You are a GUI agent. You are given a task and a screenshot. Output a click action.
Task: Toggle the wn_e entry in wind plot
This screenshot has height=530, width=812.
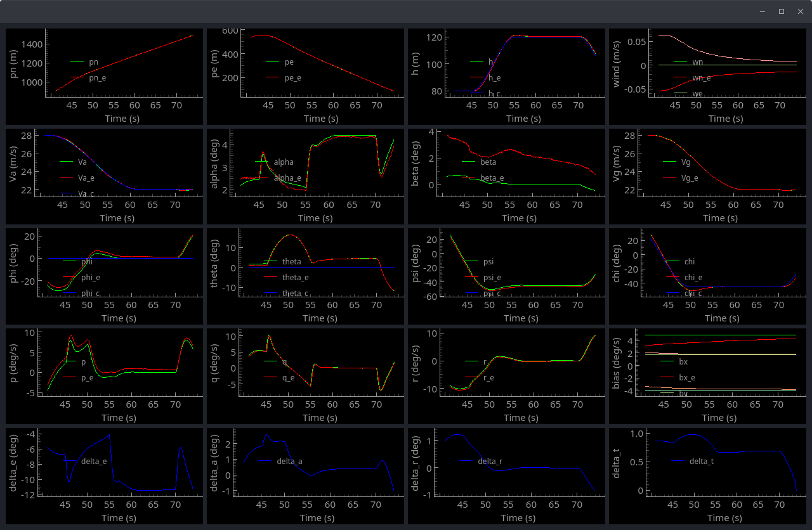coord(701,78)
